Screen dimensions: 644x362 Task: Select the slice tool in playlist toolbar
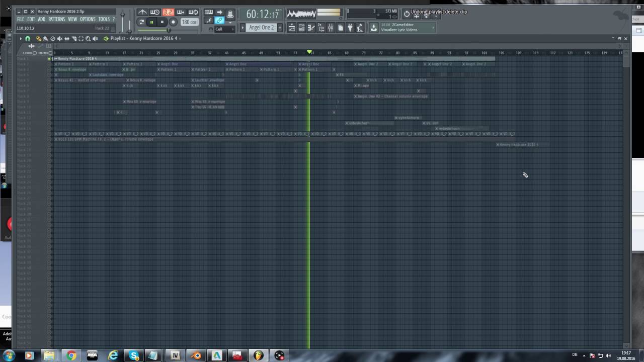point(74,38)
